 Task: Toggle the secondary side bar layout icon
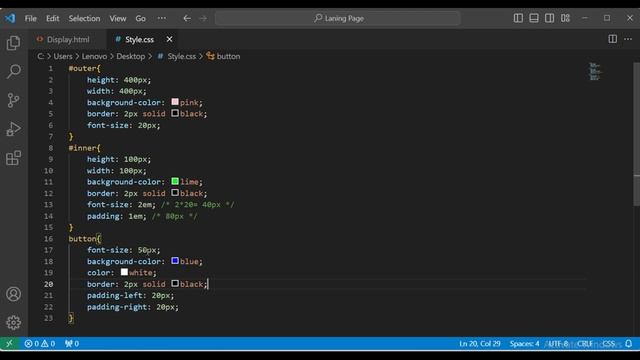click(549, 18)
